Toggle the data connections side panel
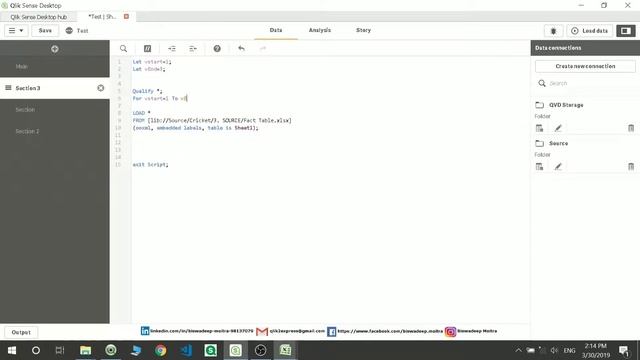The width and height of the screenshot is (640, 360). click(x=626, y=31)
